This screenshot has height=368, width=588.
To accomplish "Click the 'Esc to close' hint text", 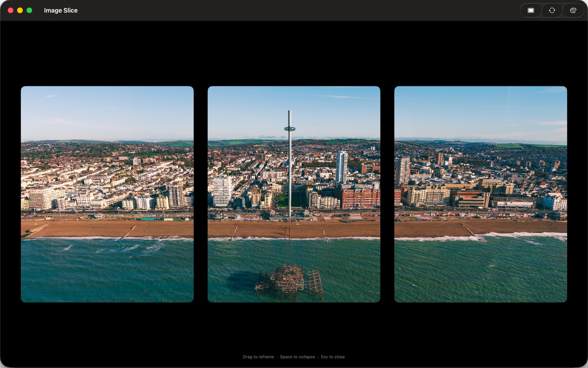I will (x=333, y=357).
